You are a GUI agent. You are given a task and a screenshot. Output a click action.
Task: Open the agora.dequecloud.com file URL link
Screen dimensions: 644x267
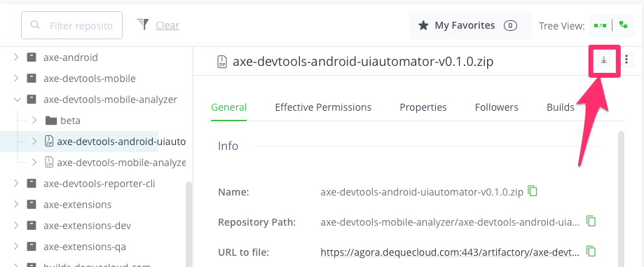(450, 252)
